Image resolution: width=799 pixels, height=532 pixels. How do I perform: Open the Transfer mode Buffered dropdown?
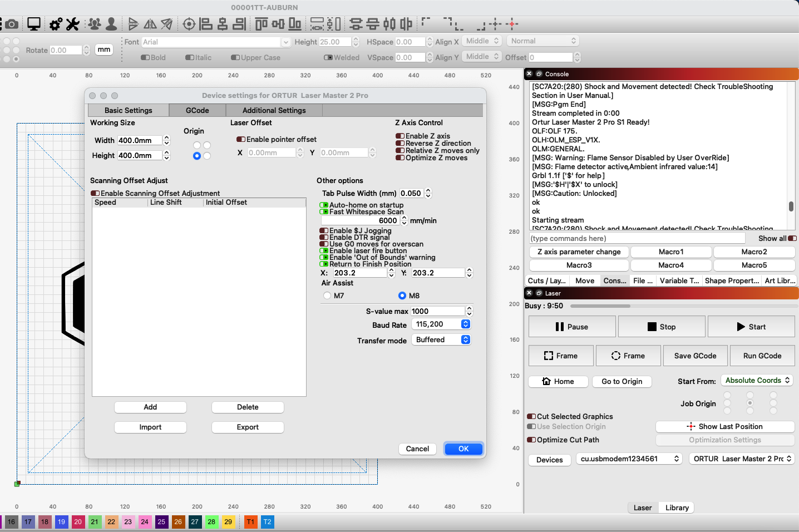coord(441,339)
